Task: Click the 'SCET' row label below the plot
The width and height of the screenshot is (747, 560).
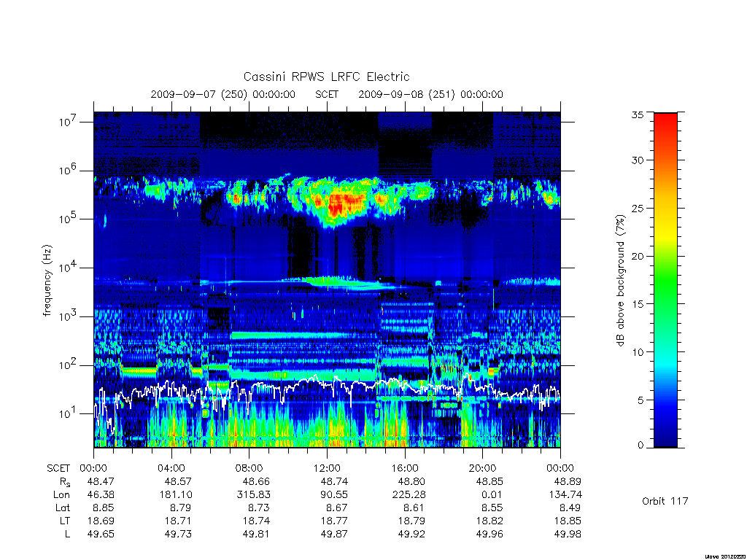Action: click(58, 468)
